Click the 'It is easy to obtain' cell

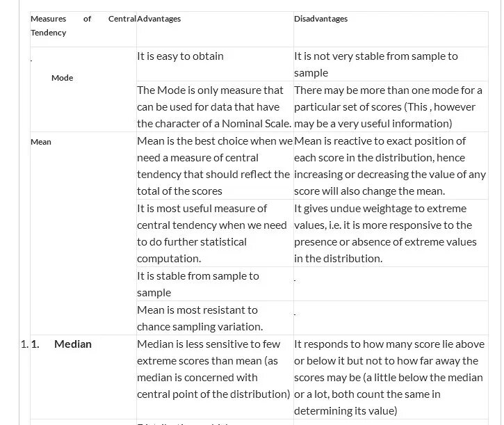pos(180,56)
